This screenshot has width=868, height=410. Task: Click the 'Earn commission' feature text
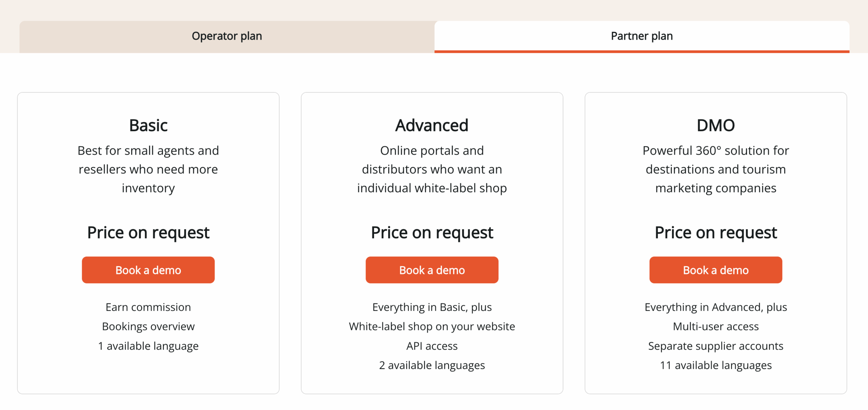click(x=148, y=307)
